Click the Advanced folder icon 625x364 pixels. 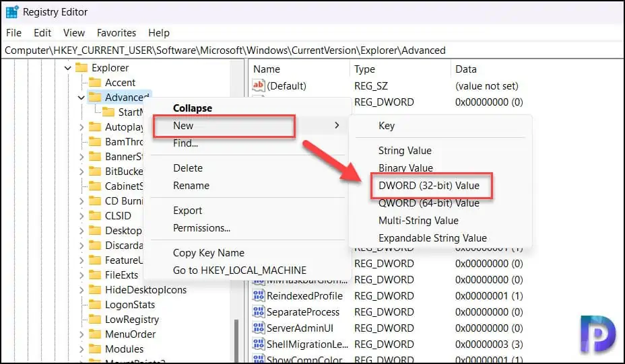click(x=95, y=97)
